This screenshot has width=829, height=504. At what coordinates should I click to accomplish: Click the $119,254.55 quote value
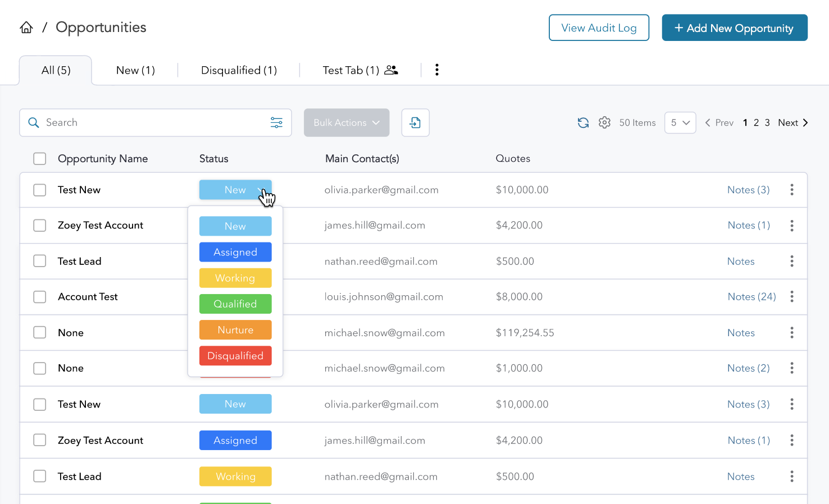click(525, 333)
